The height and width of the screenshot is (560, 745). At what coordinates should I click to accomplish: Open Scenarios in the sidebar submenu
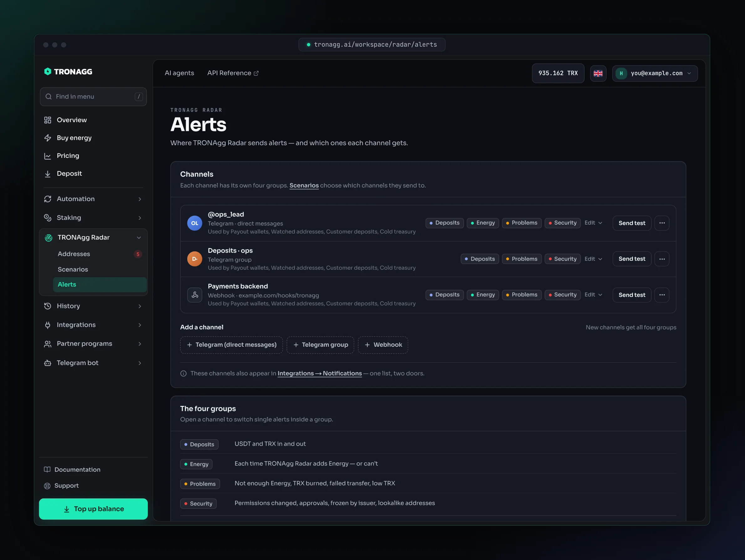click(100, 269)
